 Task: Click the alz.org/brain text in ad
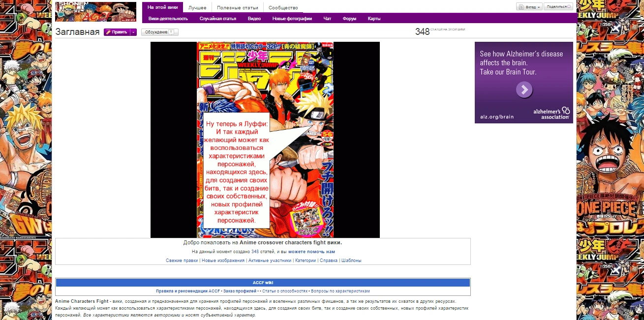(497, 117)
